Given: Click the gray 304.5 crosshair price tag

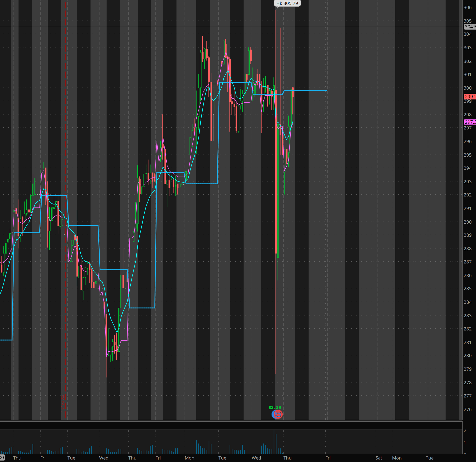Looking at the screenshot, I should point(470,27).
